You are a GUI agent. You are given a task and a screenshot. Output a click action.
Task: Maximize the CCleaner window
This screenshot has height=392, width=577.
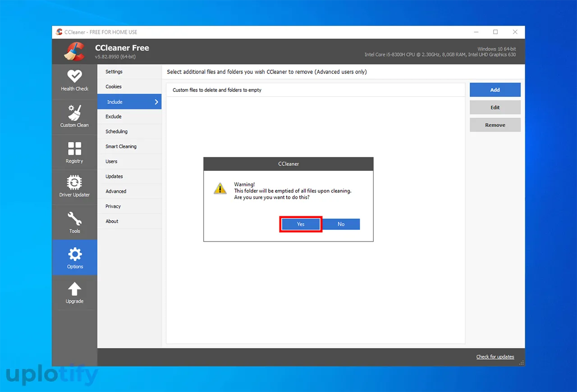click(x=495, y=32)
